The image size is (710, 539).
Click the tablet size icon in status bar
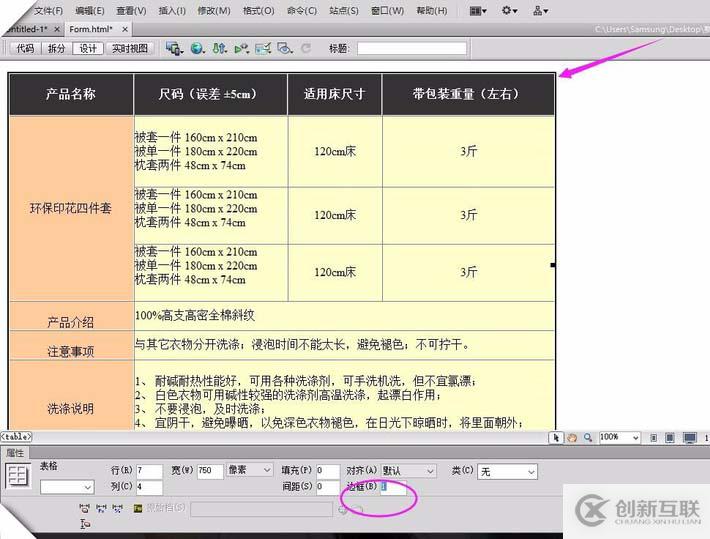click(x=670, y=438)
